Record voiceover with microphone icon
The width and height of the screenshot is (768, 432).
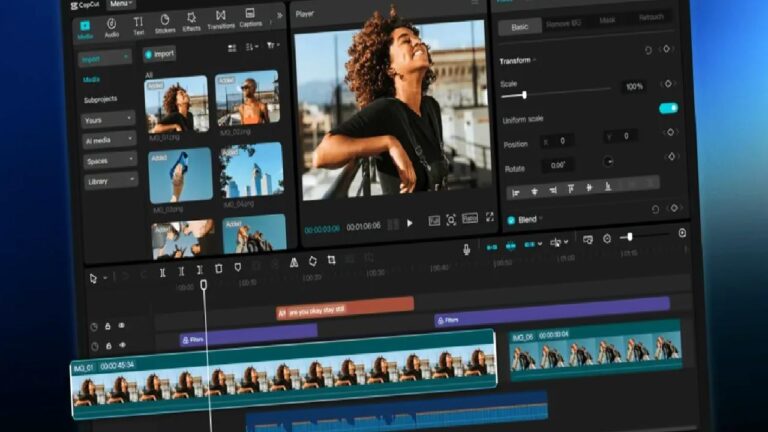[466, 250]
